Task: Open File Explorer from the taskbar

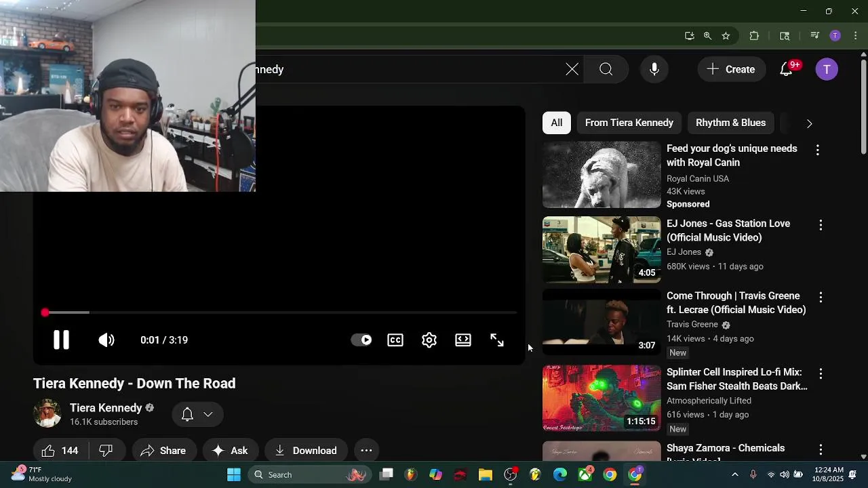Action: pos(485,474)
